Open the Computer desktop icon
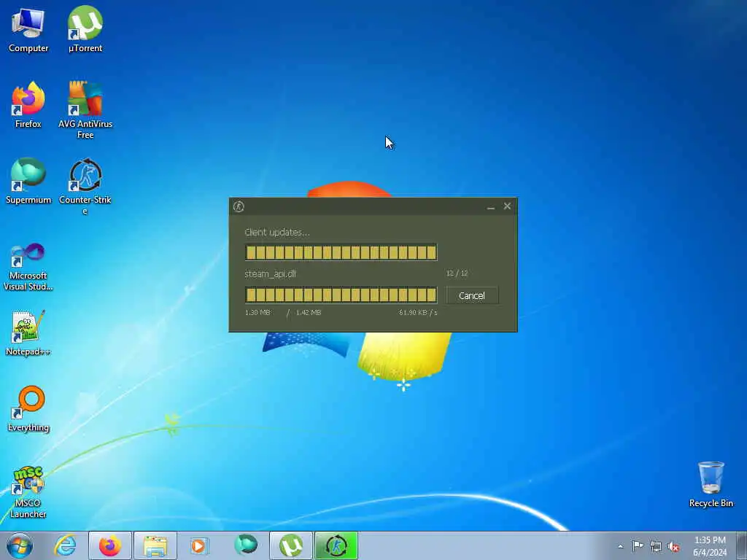 [28, 29]
